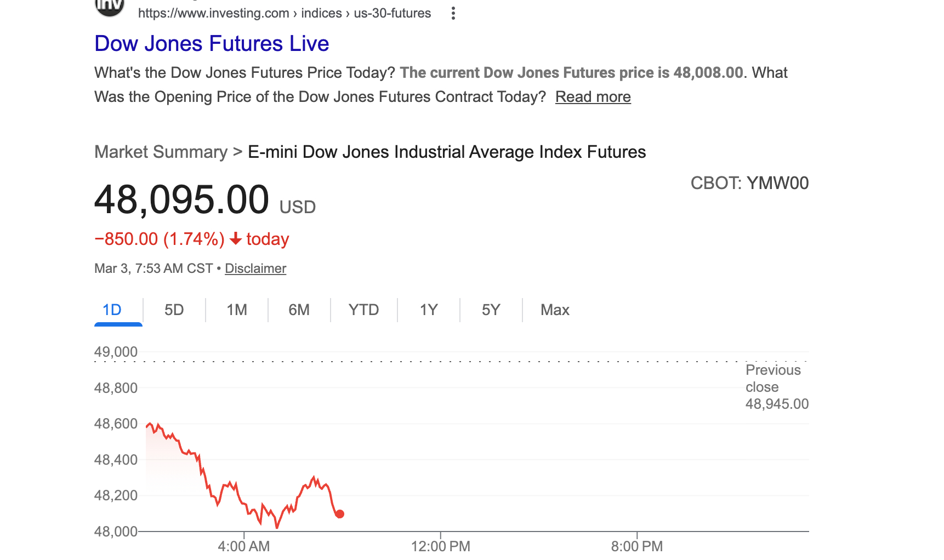Select the 1D chart range tab

(112, 310)
